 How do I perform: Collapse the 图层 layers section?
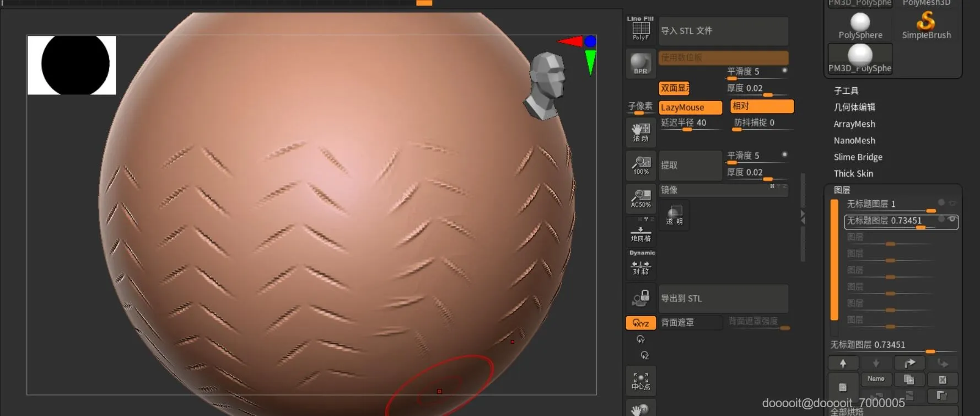tap(842, 190)
